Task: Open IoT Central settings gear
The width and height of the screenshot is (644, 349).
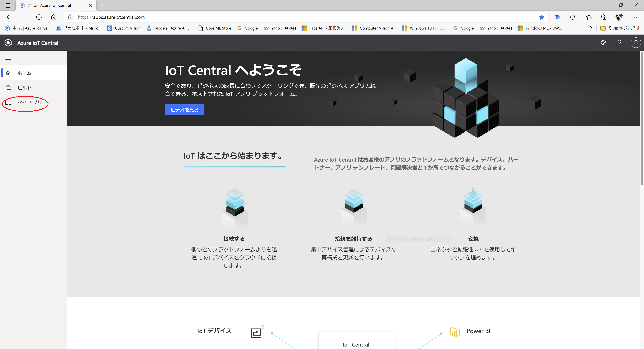Action: [x=604, y=43]
